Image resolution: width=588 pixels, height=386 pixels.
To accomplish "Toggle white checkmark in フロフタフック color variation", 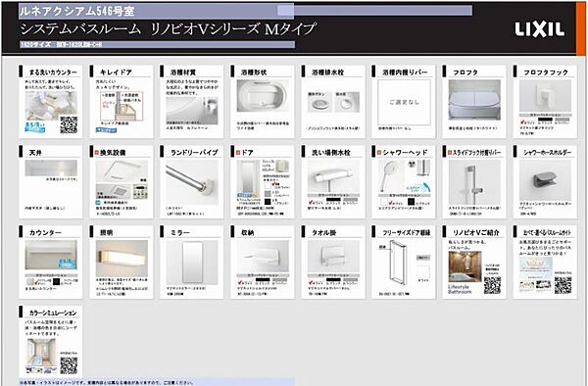I will tap(523, 121).
